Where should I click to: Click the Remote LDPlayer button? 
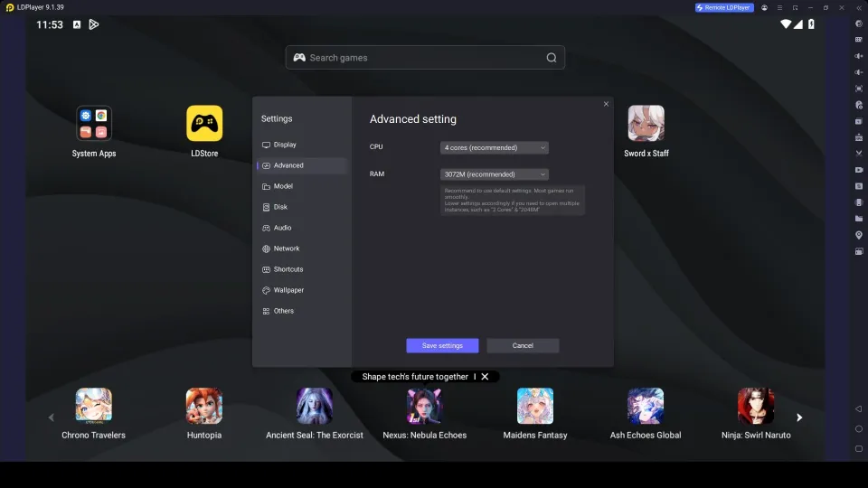(724, 8)
